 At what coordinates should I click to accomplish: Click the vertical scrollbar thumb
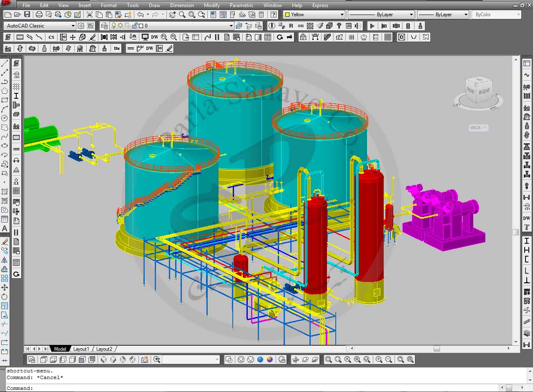pyautogui.click(x=516, y=232)
